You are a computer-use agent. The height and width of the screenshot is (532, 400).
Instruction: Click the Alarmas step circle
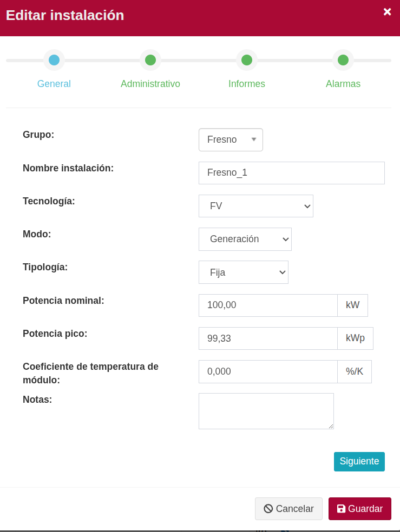point(343,60)
